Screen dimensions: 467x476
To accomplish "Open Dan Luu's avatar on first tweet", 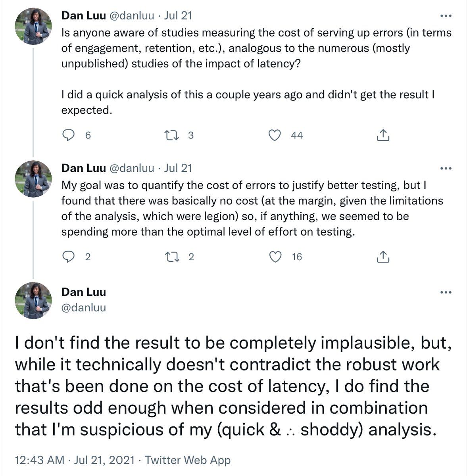I will pos(33,26).
